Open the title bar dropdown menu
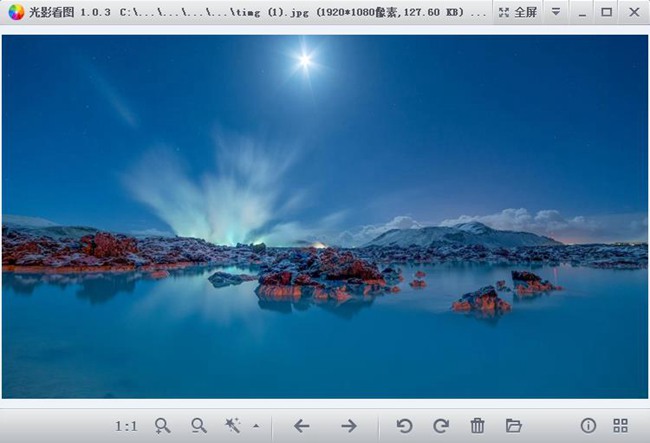This screenshot has height=443, width=650. (556, 13)
